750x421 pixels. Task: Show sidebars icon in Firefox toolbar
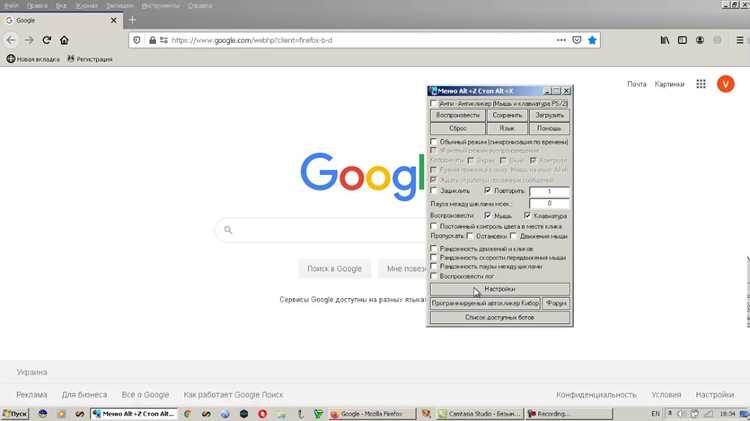pos(682,40)
